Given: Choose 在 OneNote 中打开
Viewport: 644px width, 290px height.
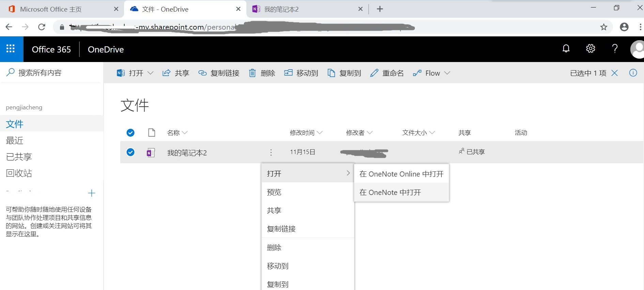Looking at the screenshot, I should tap(401, 192).
